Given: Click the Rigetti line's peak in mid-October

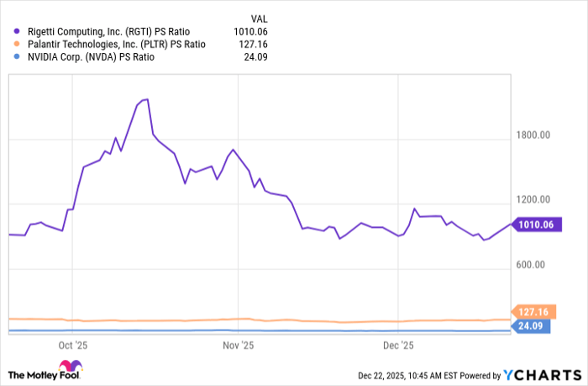Looking at the screenshot, I should [x=147, y=99].
